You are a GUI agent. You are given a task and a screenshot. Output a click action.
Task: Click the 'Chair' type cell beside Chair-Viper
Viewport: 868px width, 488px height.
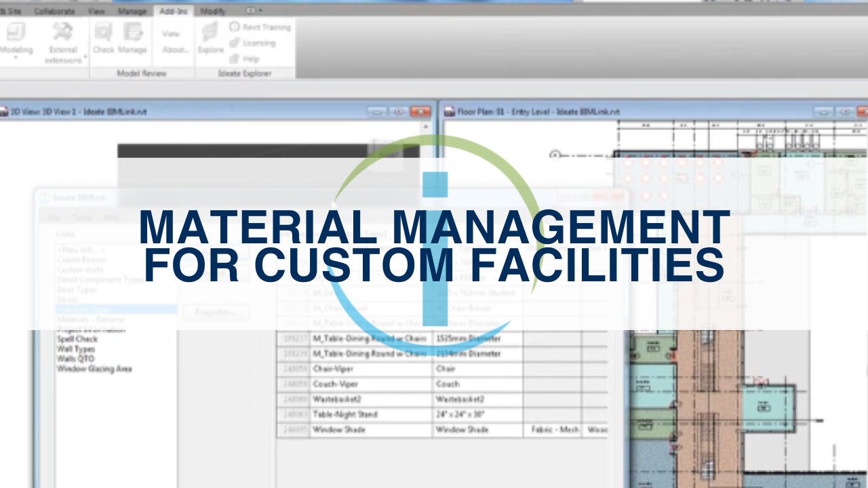(477, 369)
